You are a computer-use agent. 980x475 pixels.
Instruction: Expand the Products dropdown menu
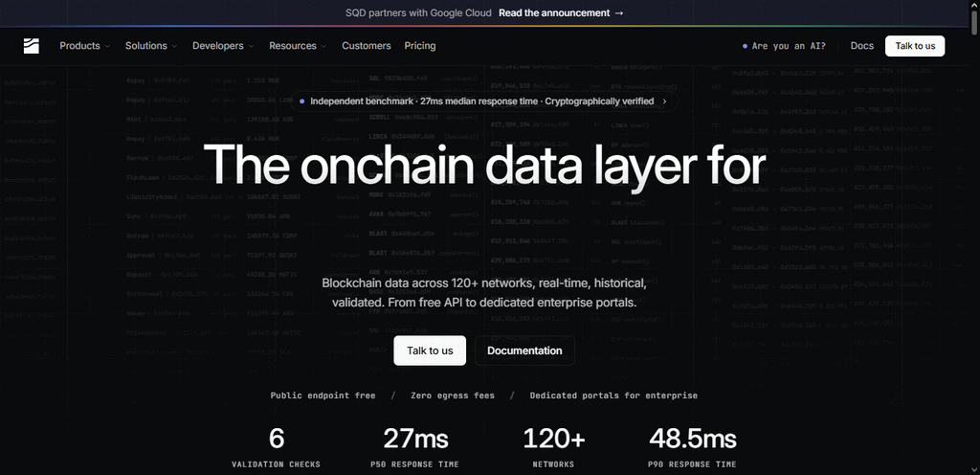85,46
